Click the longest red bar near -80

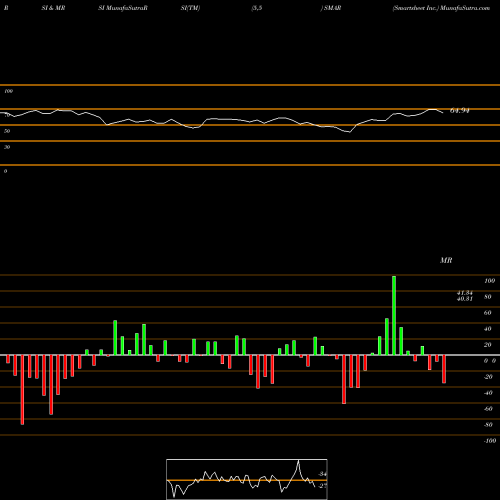22,390
